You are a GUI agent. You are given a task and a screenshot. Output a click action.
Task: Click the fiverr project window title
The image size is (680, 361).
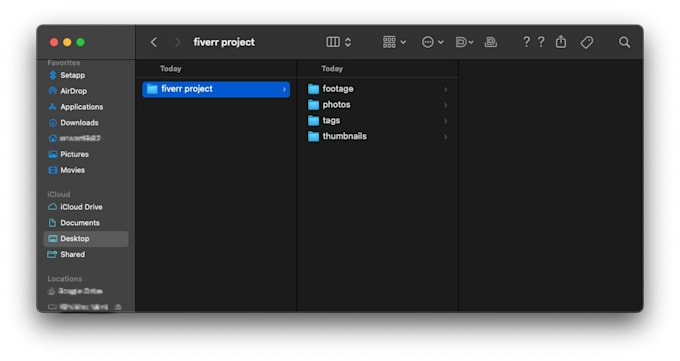point(224,42)
